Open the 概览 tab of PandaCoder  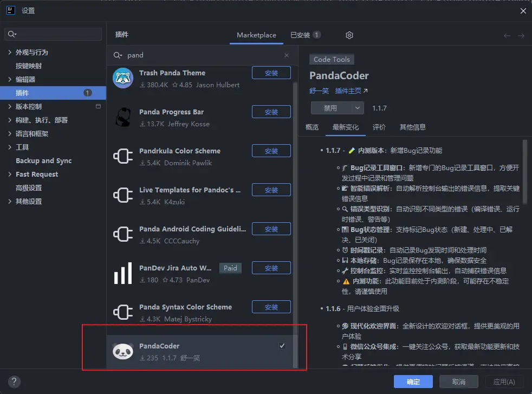click(312, 127)
